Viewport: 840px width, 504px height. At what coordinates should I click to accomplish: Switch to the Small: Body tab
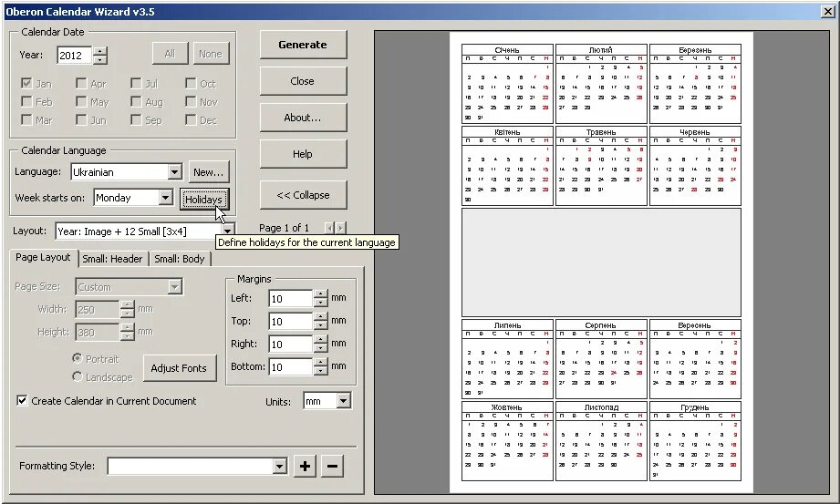[x=180, y=259]
